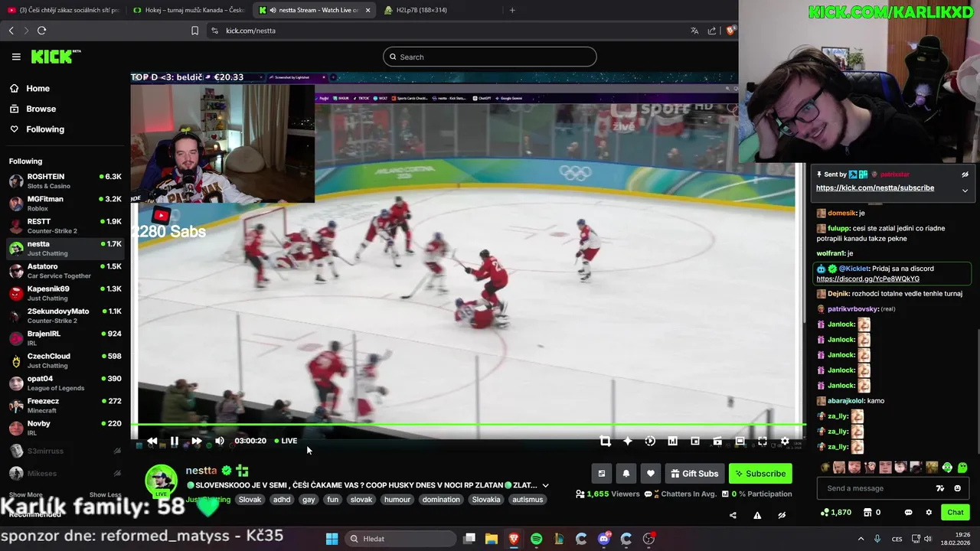Viewport: 980px width, 551px height.
Task: Fast-forward the stream player
Action: (x=197, y=441)
